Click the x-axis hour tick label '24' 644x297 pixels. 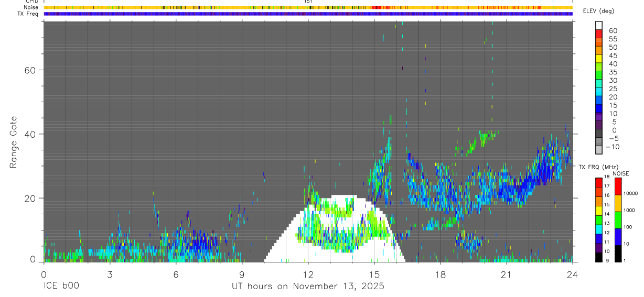572,274
